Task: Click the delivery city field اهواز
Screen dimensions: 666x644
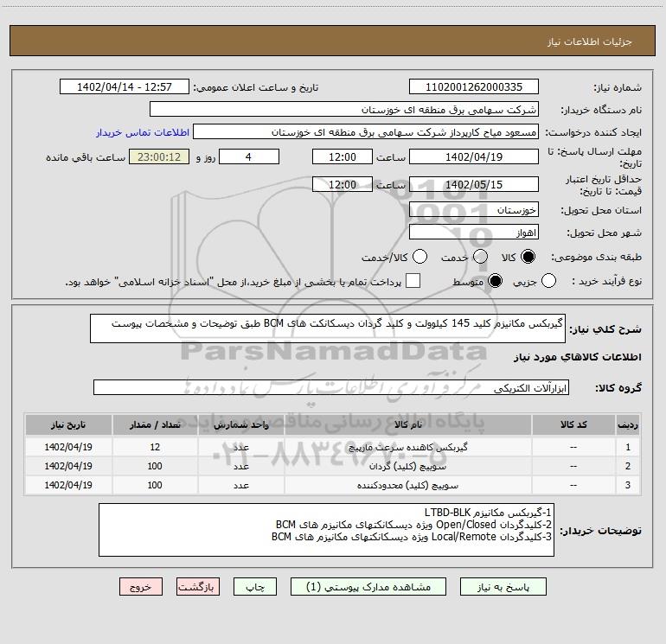Action: click(474, 233)
